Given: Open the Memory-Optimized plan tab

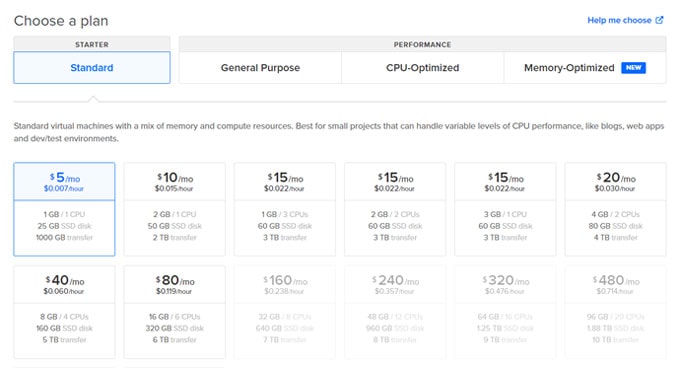Looking at the screenshot, I should click(585, 68).
